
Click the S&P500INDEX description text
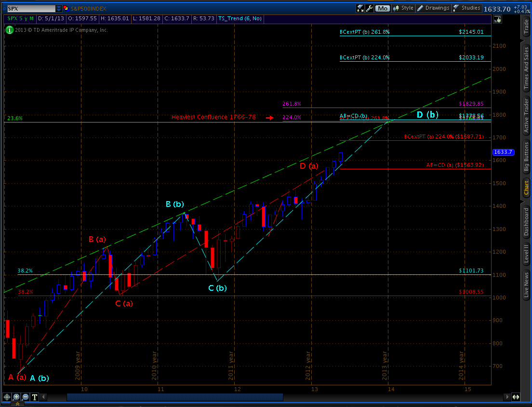tap(88, 9)
